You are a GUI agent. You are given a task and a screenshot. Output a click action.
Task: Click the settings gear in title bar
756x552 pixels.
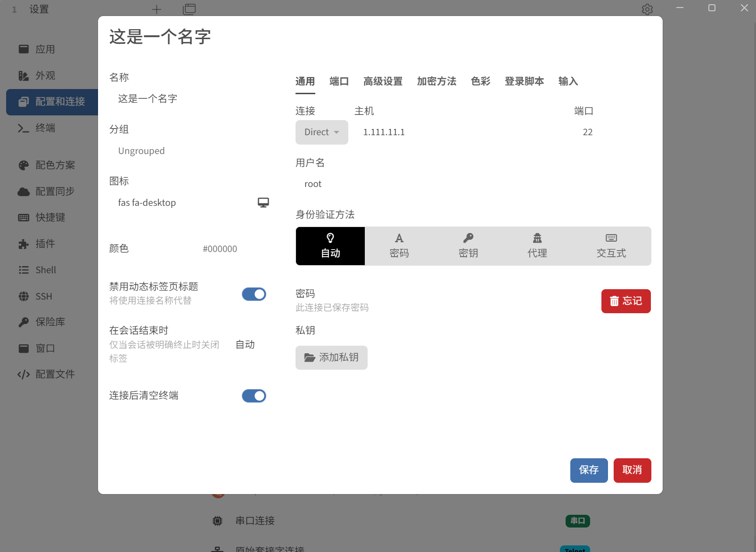click(x=647, y=9)
